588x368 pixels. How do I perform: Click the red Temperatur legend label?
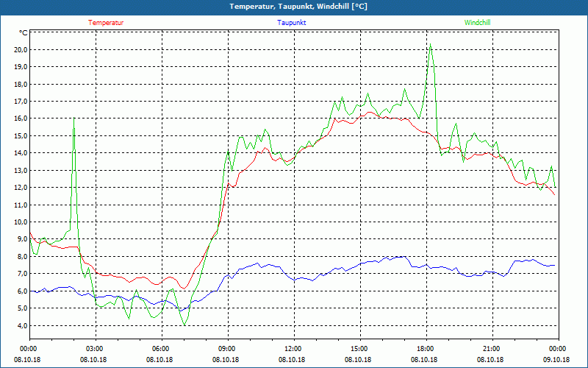point(106,22)
